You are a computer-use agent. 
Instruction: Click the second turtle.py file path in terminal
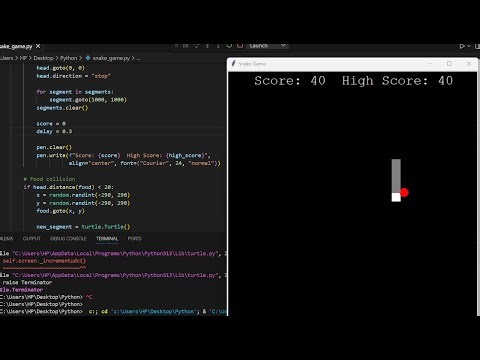[x=116, y=275]
